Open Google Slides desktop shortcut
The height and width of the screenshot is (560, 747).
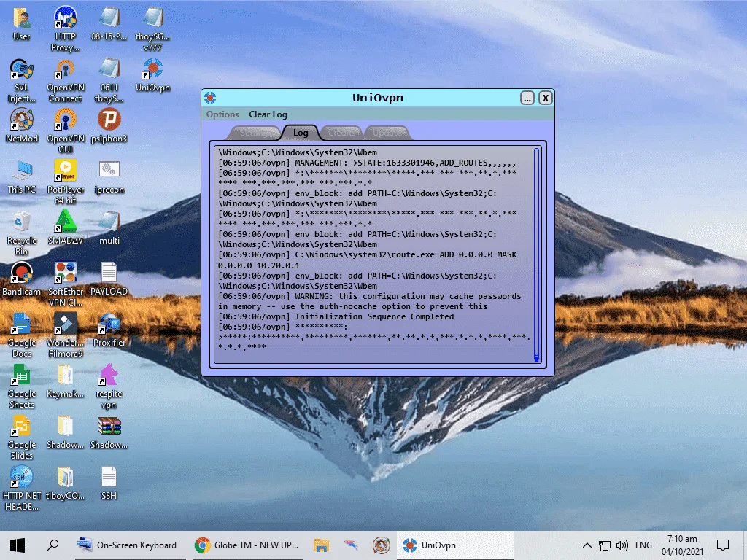[21, 437]
